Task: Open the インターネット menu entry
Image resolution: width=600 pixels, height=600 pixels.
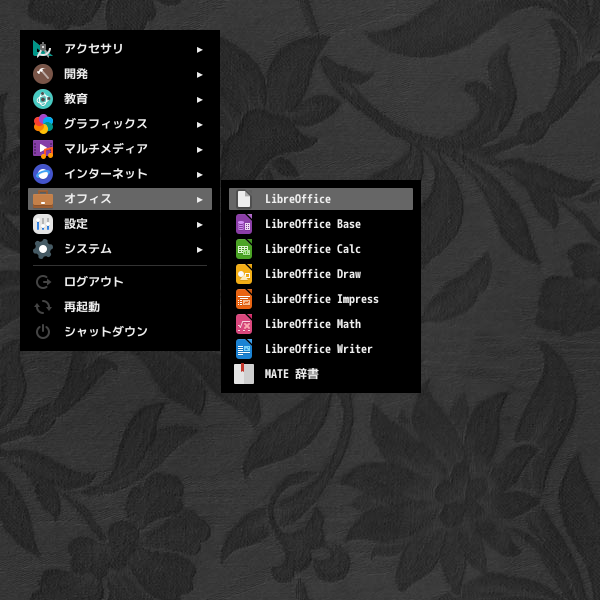Action: [120, 174]
